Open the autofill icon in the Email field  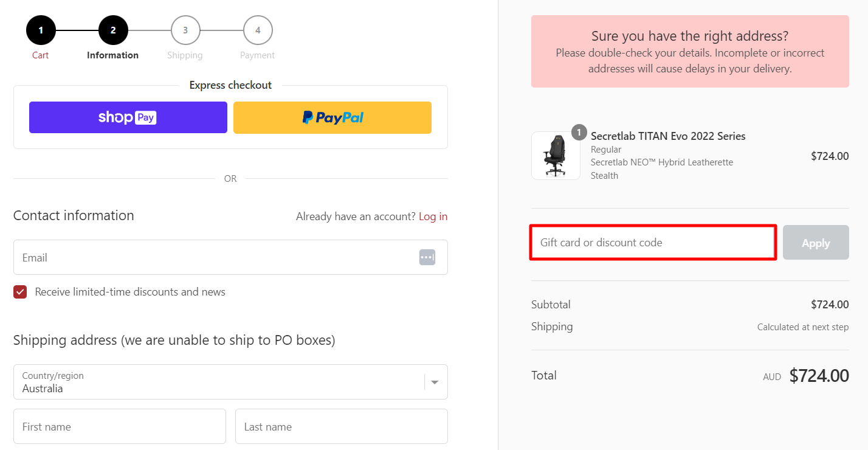point(427,257)
